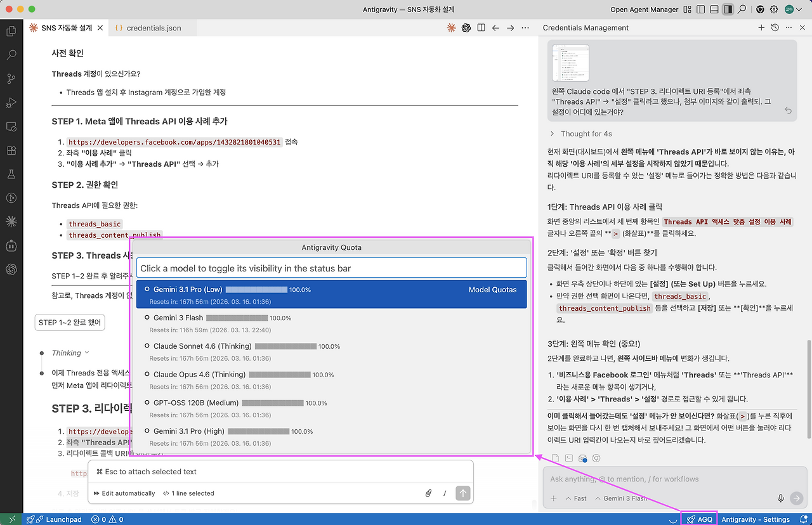This screenshot has width=812, height=525.
Task: Add context with the plus in chat input
Action: (554, 498)
